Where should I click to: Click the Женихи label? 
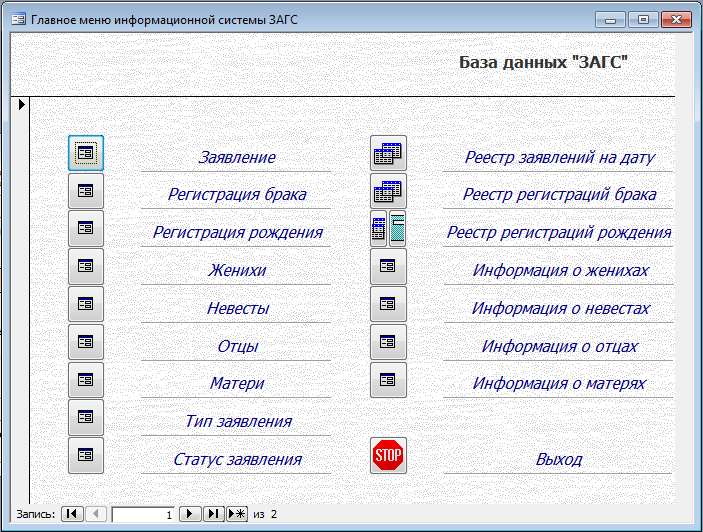[237, 270]
